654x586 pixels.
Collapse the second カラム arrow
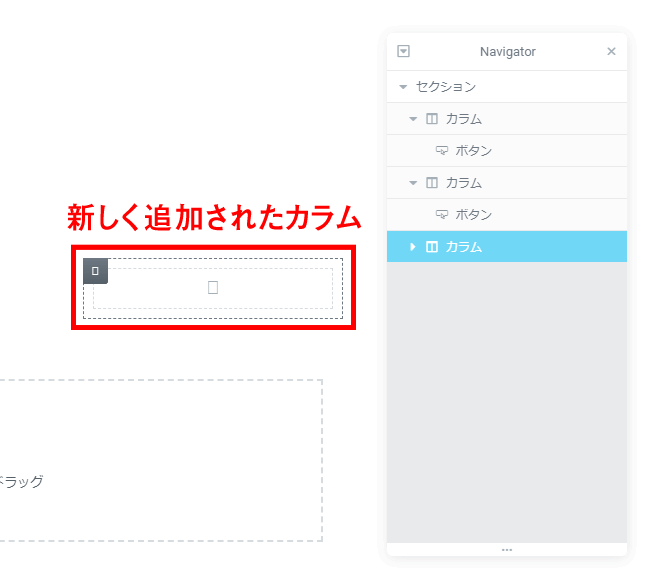click(413, 183)
